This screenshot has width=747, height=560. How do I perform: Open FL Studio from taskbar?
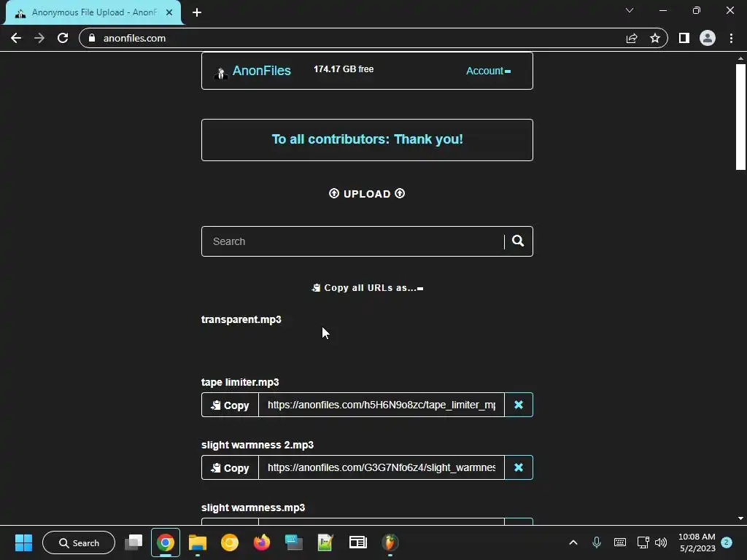[390, 542]
